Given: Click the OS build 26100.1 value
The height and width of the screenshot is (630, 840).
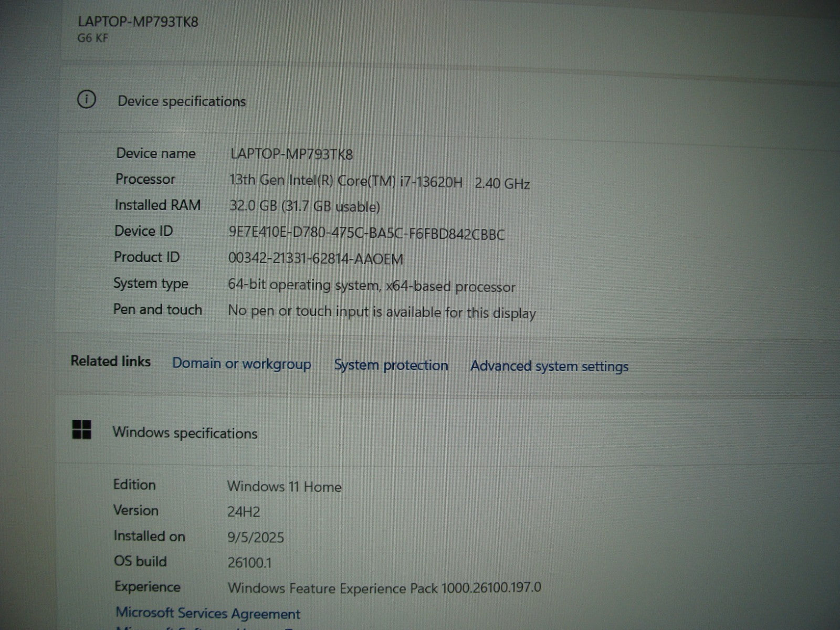Looking at the screenshot, I should [249, 563].
